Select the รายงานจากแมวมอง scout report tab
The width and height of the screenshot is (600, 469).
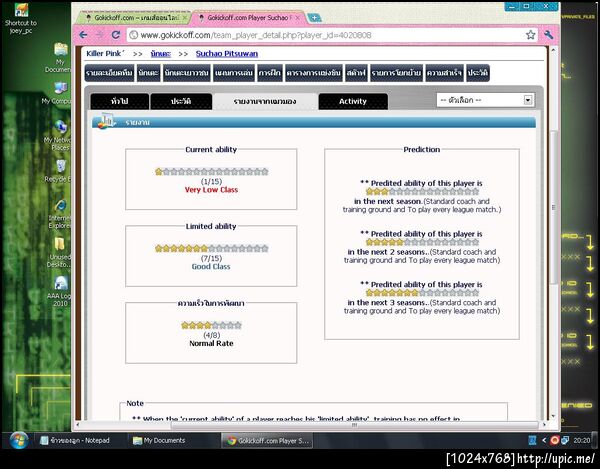point(265,101)
